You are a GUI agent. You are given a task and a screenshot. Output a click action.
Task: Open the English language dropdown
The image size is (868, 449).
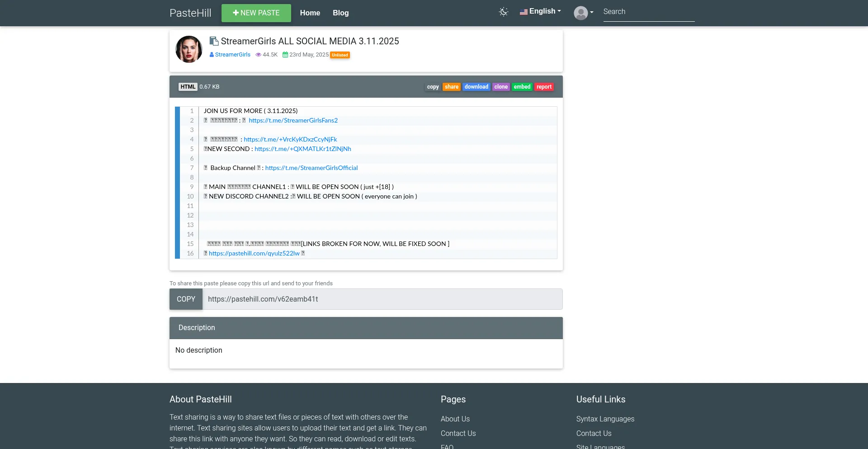tap(540, 12)
